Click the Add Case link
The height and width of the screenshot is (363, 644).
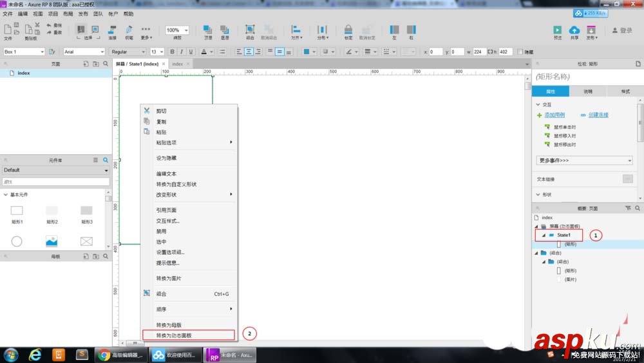pos(554,115)
